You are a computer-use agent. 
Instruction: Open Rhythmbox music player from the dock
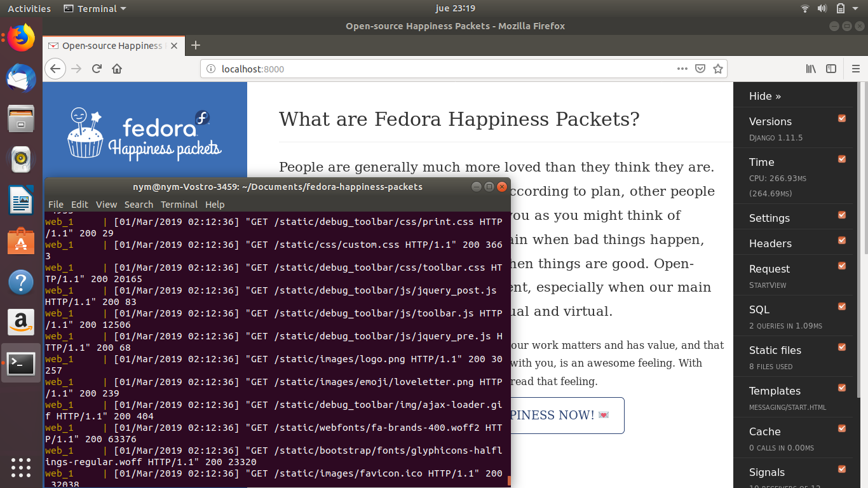pos(21,159)
